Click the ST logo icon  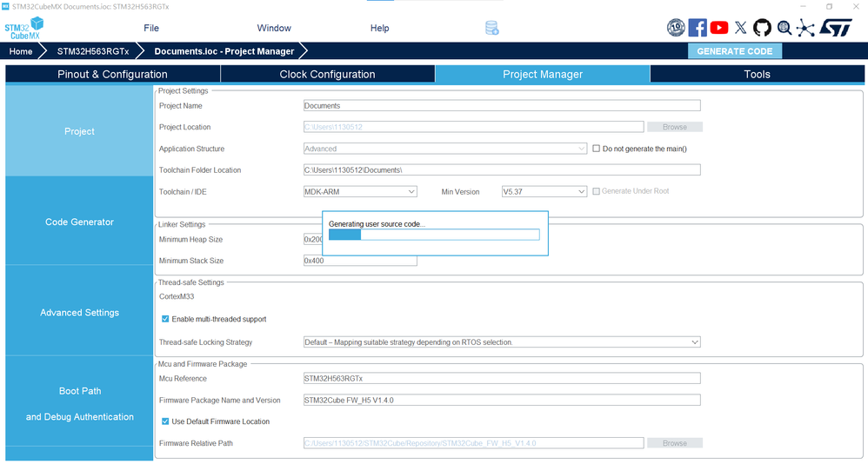tap(835, 28)
